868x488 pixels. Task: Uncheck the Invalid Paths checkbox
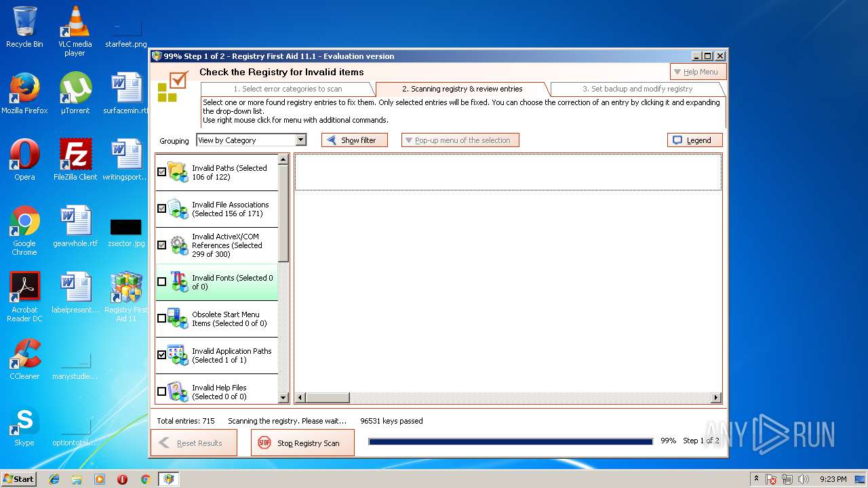(x=161, y=172)
